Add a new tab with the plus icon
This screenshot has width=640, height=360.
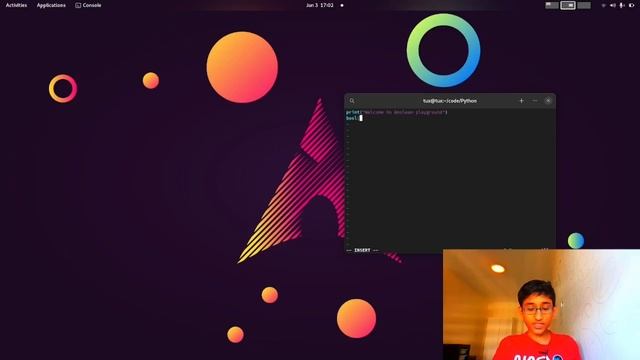tap(521, 101)
